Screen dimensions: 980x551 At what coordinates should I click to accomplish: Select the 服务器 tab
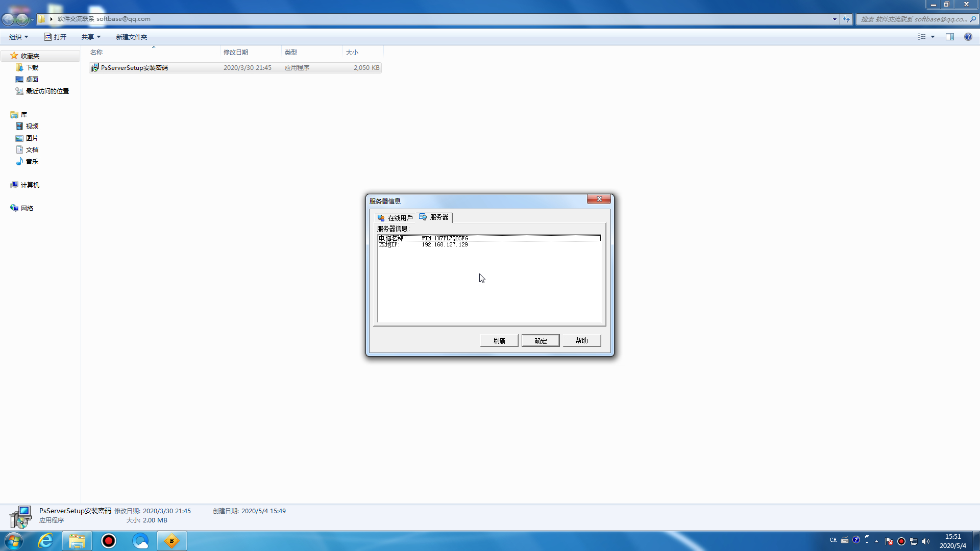[x=434, y=217]
